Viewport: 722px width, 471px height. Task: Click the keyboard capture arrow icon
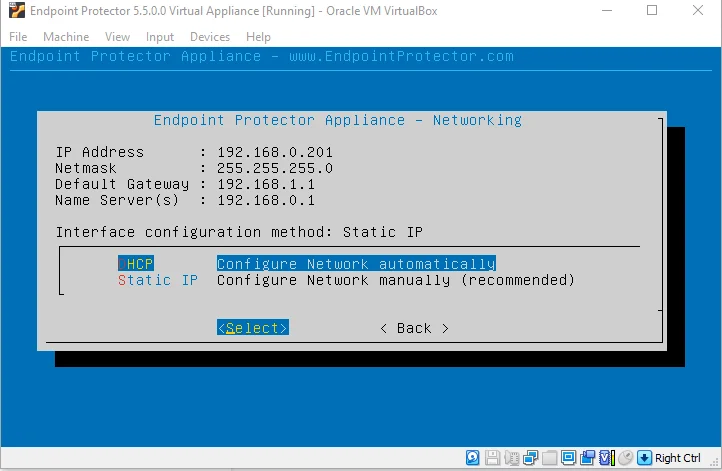644,458
